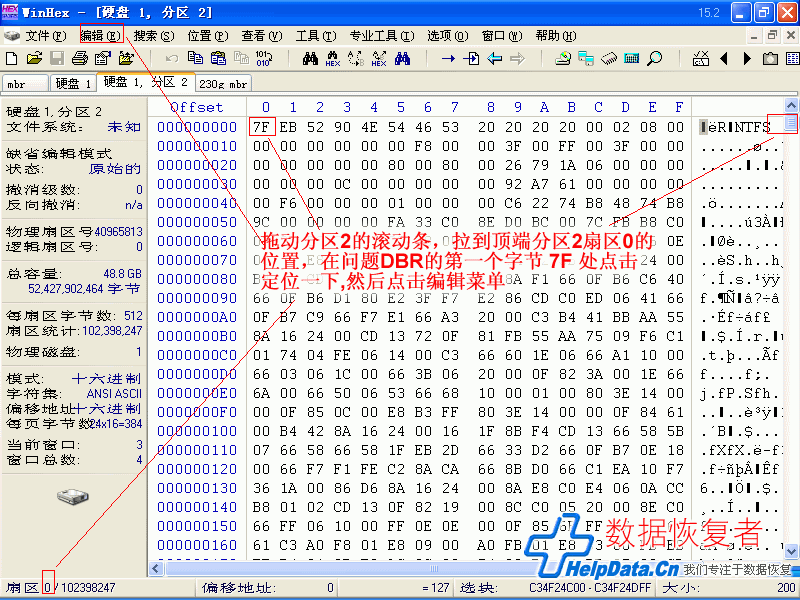Switch to the 230g mbr tab

click(x=223, y=84)
